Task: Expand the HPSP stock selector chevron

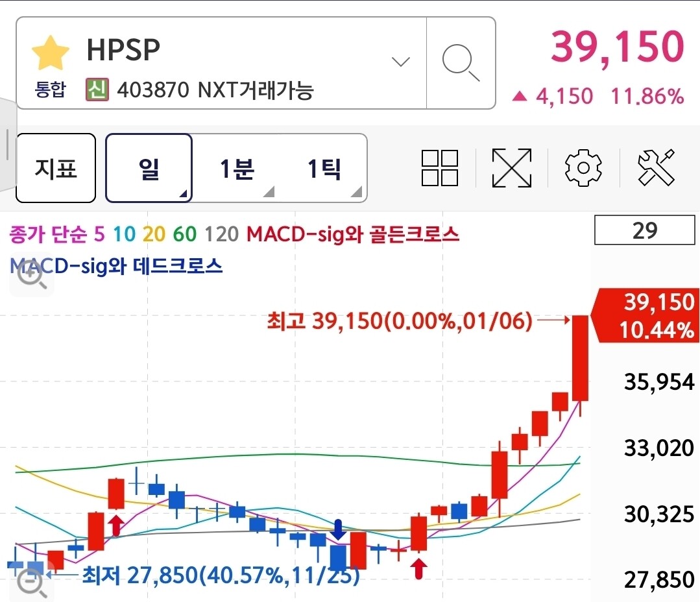Action: coord(400,61)
